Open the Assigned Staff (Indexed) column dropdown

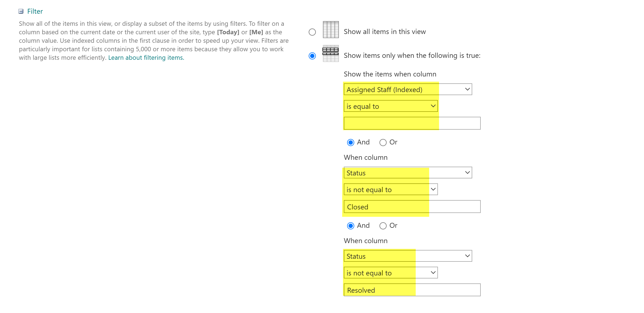(407, 89)
